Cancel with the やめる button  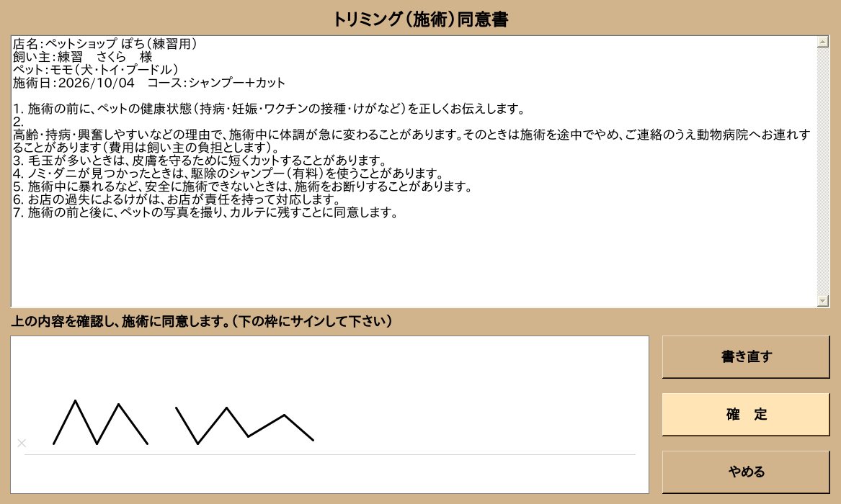[x=746, y=472]
